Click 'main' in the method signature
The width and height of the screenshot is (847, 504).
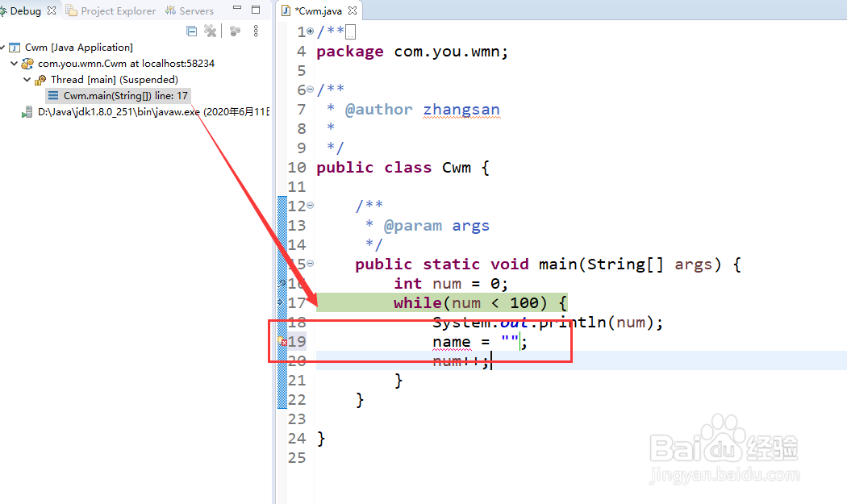(x=558, y=264)
